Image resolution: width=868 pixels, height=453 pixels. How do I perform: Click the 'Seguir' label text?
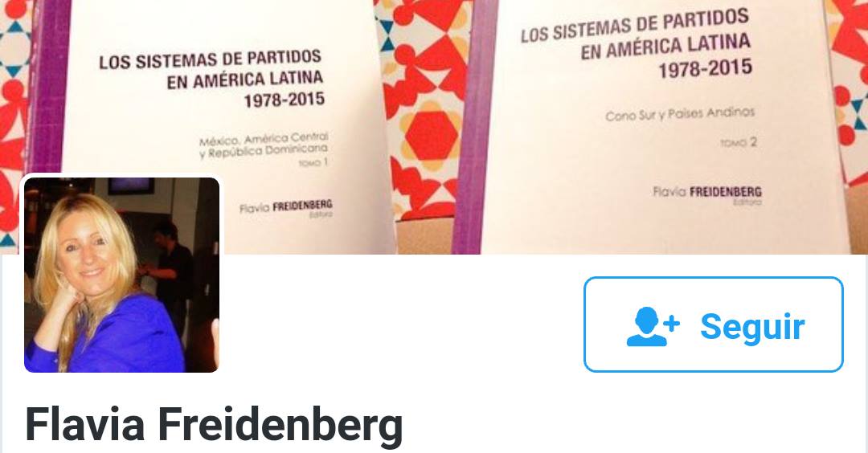coord(752,328)
